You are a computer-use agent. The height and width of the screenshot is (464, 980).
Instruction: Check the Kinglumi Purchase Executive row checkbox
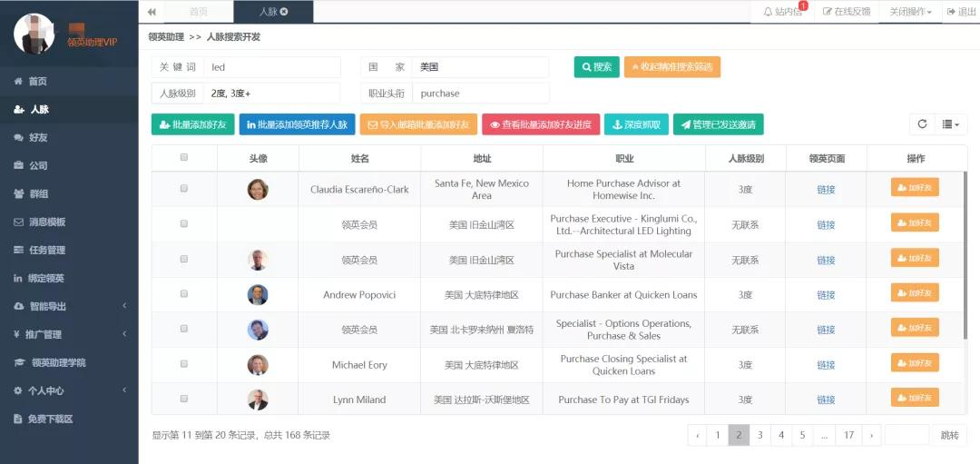coord(183,223)
